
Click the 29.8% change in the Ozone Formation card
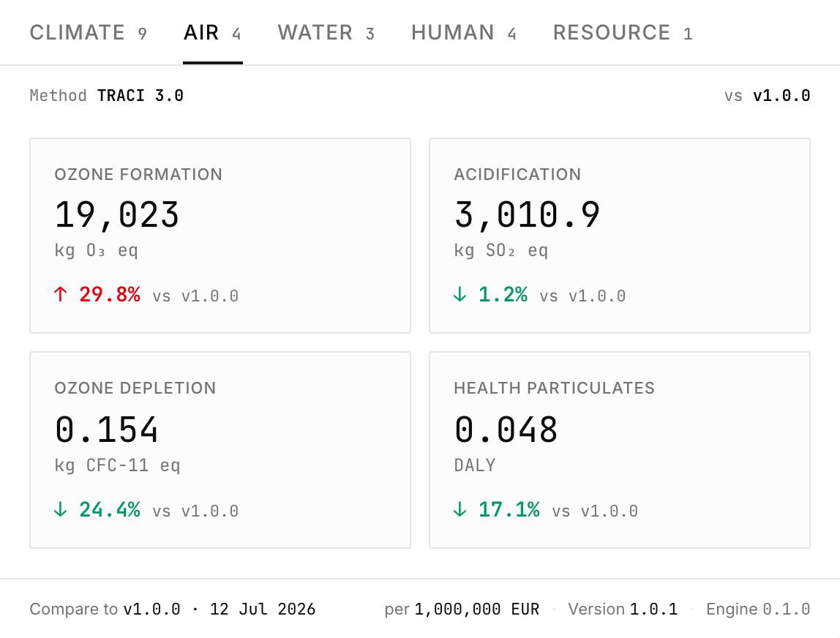tap(110, 294)
